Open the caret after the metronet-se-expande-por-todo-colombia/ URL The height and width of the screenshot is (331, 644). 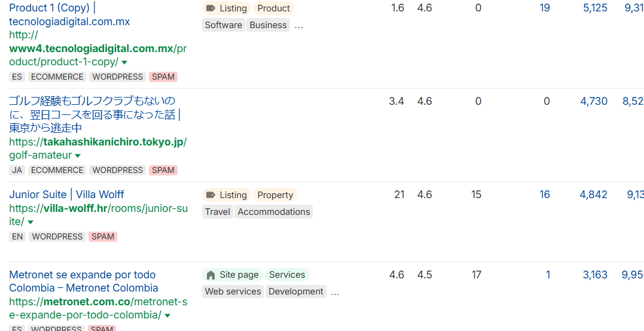point(167,315)
